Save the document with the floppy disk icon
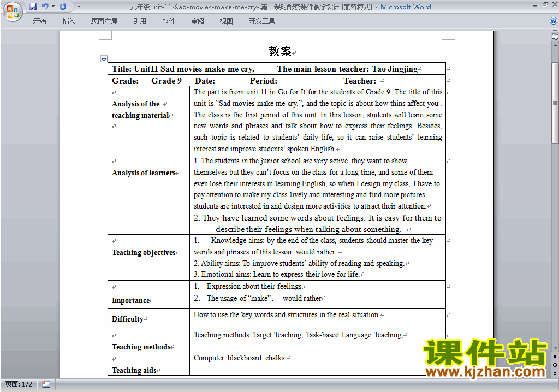 33,7
